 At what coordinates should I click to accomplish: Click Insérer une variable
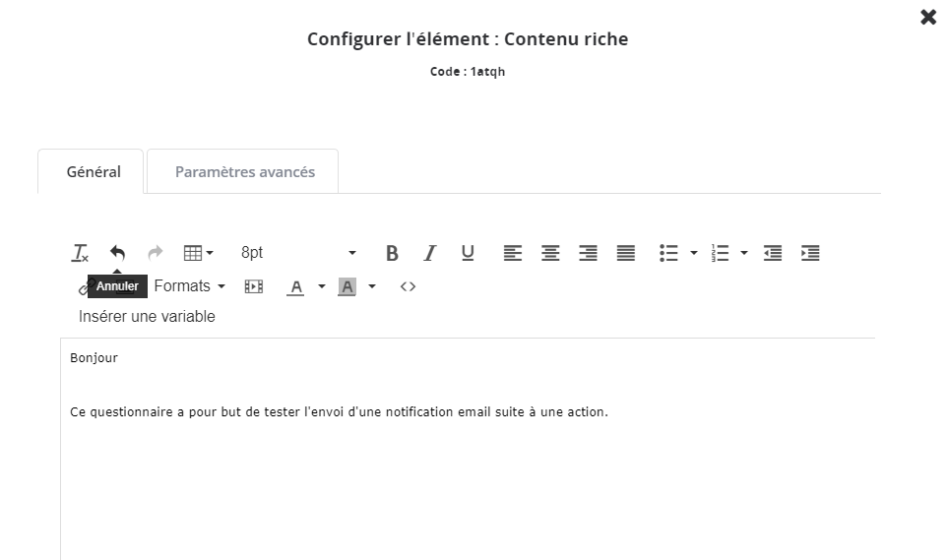[x=147, y=317]
